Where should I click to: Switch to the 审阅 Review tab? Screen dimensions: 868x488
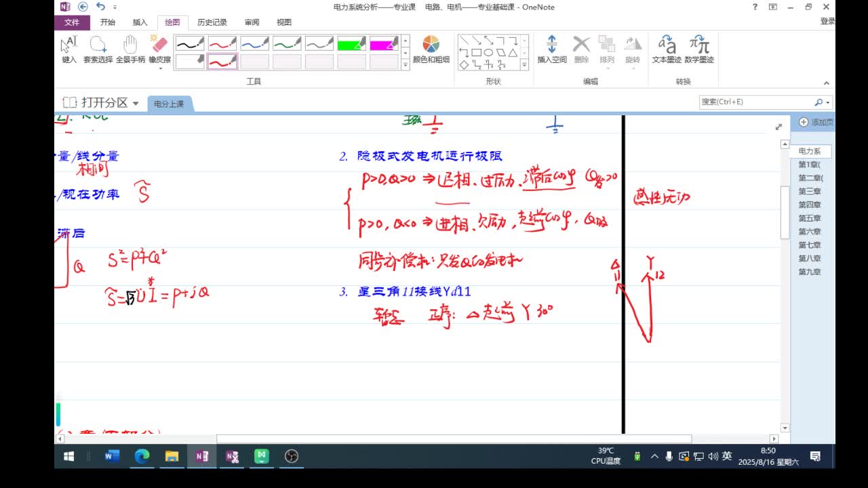tap(252, 22)
